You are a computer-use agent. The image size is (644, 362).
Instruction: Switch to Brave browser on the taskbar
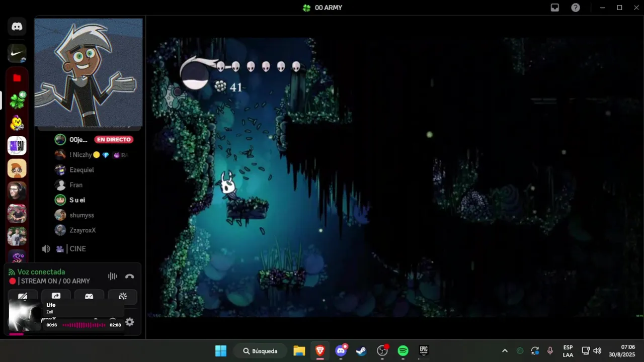point(320,351)
